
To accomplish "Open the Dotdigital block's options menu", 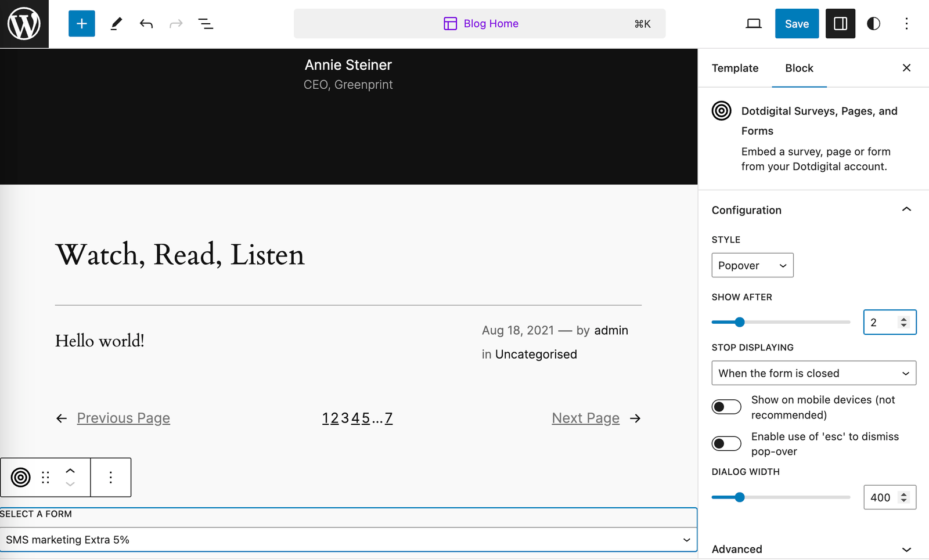I will pyautogui.click(x=110, y=477).
